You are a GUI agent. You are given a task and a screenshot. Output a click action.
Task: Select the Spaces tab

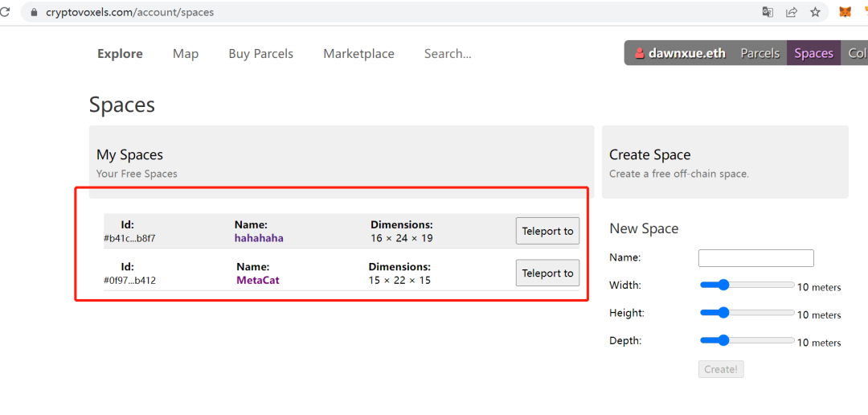tap(813, 53)
